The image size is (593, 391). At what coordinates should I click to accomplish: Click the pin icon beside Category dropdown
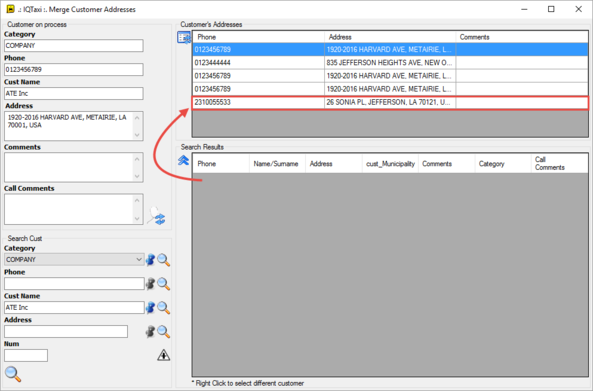tap(151, 260)
